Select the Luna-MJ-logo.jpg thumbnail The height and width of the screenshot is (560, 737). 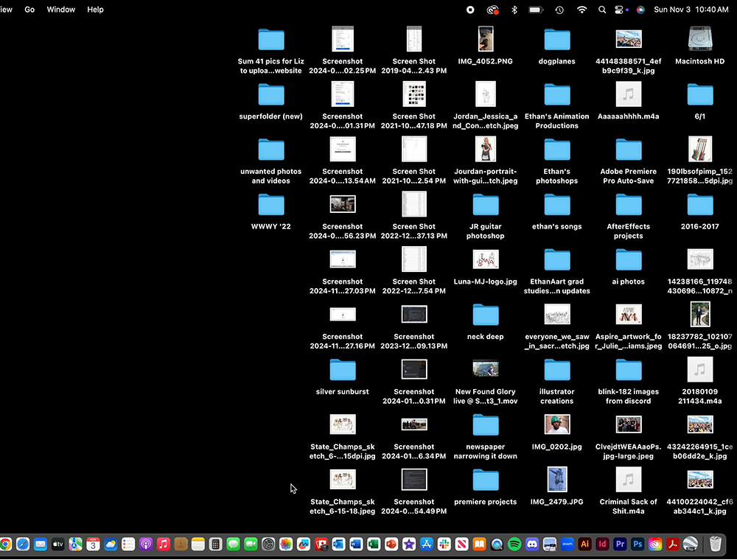point(486,259)
